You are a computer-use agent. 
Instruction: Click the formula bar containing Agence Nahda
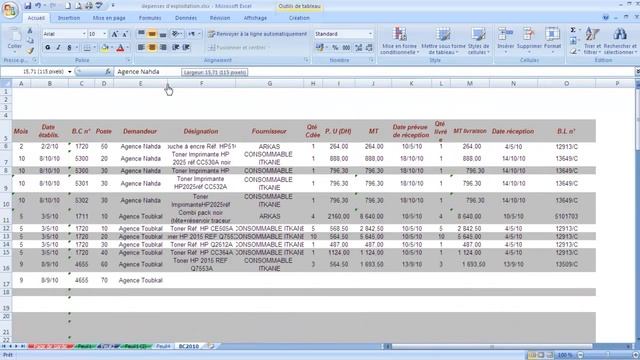tap(376, 72)
